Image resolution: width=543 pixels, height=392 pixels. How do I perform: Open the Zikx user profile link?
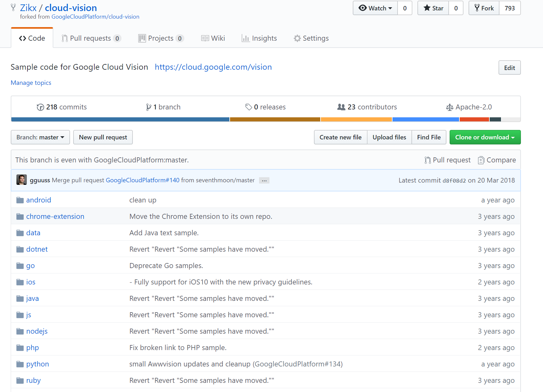pyautogui.click(x=28, y=8)
